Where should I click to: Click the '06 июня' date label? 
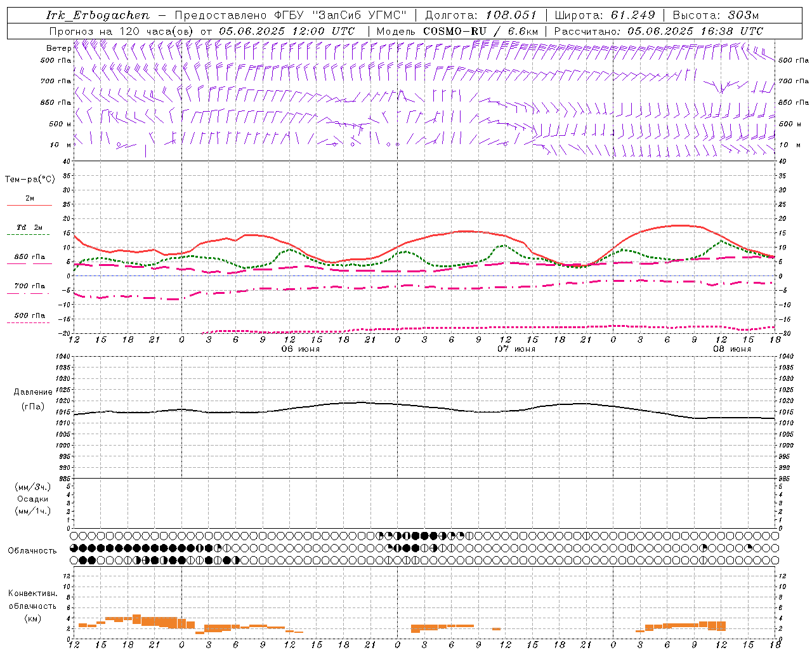pyautogui.click(x=301, y=349)
